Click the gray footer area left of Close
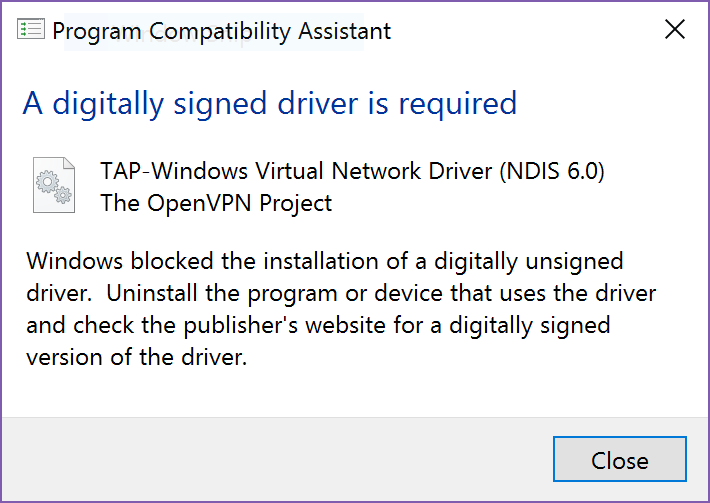Screen dimensions: 710x503 [x=270, y=460]
